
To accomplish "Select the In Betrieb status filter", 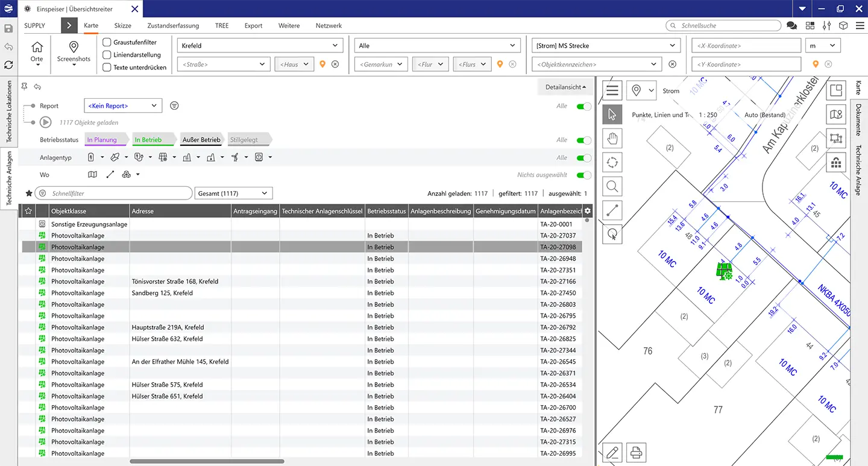I will 148,140.
